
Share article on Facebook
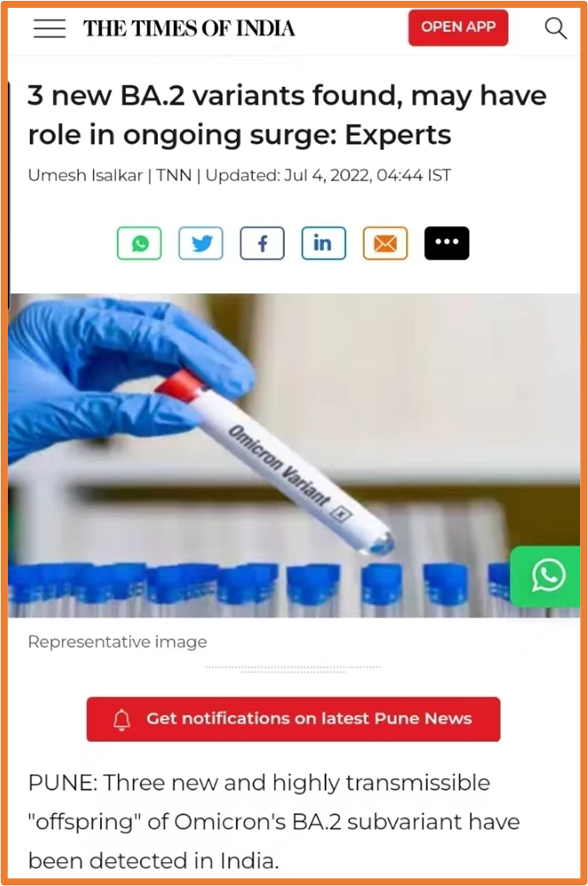[262, 243]
